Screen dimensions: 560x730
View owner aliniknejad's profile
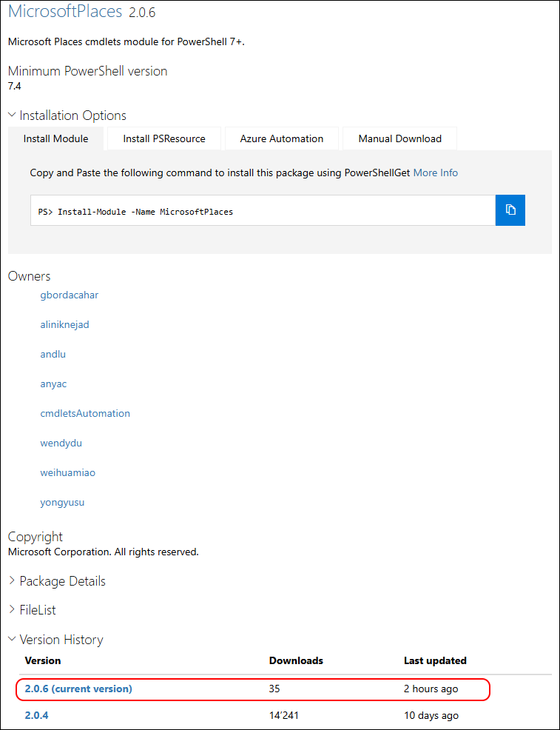64,324
